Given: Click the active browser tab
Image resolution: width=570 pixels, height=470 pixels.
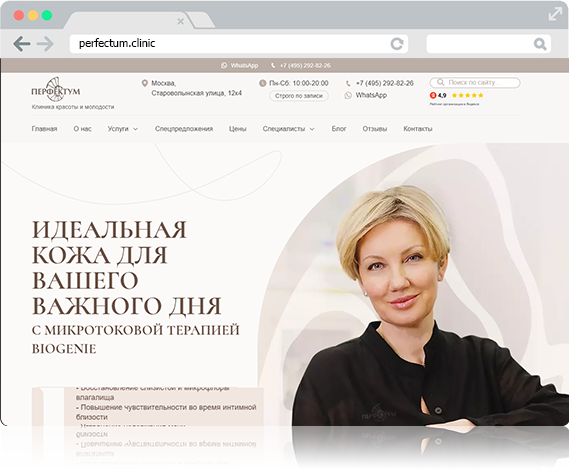Looking at the screenshot, I should tap(128, 20).
